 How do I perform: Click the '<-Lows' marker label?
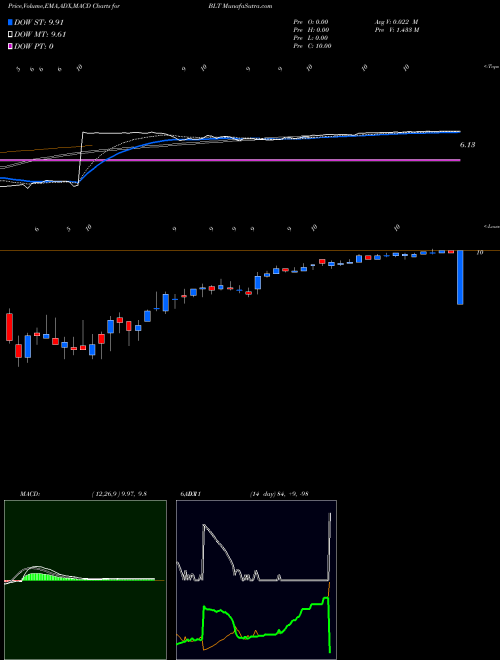pyautogui.click(x=491, y=226)
